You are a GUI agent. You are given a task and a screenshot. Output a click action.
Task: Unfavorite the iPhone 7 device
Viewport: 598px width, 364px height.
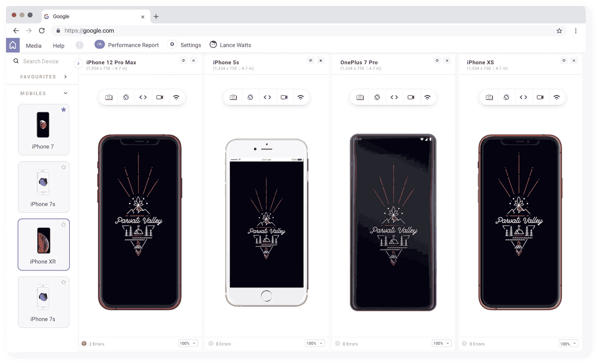63,109
